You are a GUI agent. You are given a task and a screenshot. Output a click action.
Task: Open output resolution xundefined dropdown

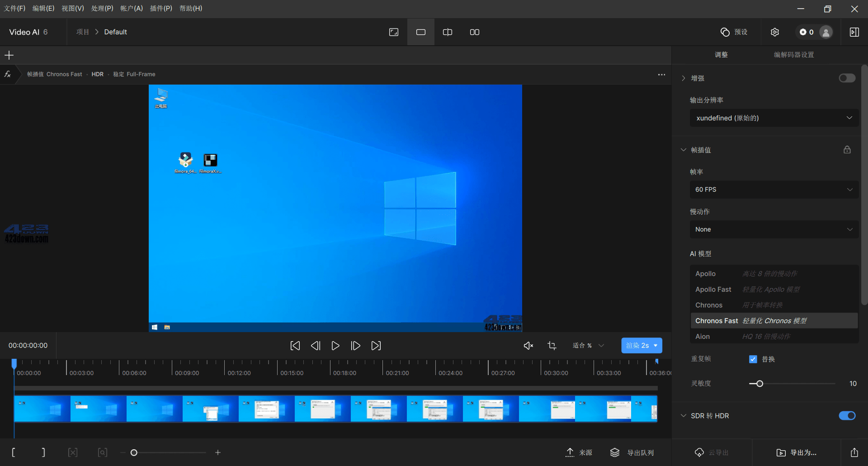pyautogui.click(x=774, y=118)
